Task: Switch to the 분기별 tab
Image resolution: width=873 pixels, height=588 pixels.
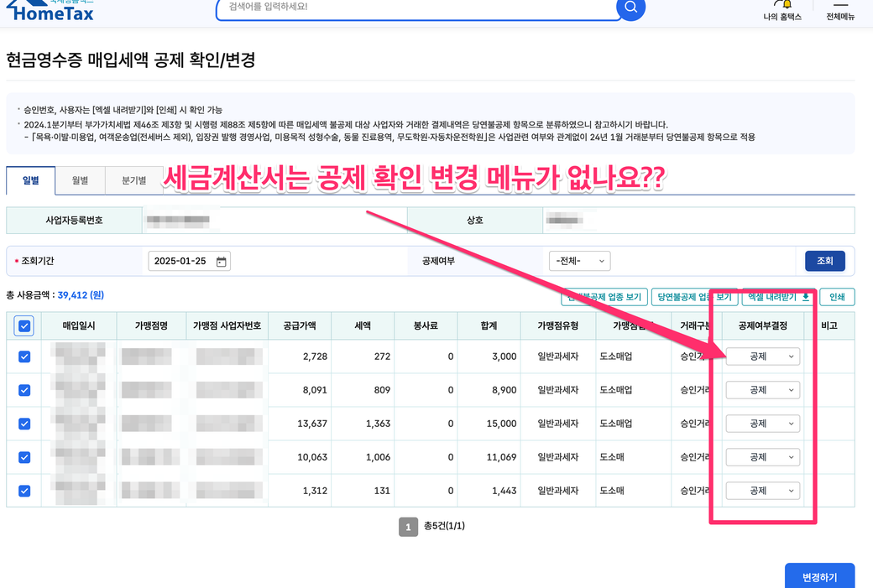Action: click(133, 180)
